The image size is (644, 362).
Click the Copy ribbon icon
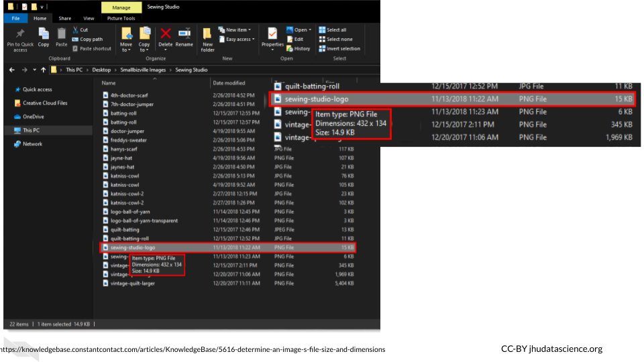pos(44,34)
